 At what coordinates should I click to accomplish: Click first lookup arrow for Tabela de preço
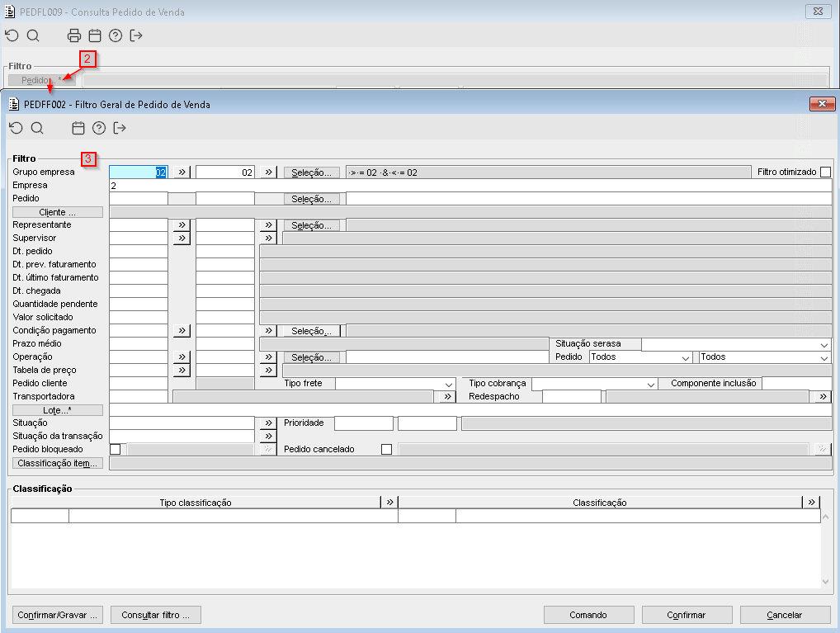(x=182, y=370)
